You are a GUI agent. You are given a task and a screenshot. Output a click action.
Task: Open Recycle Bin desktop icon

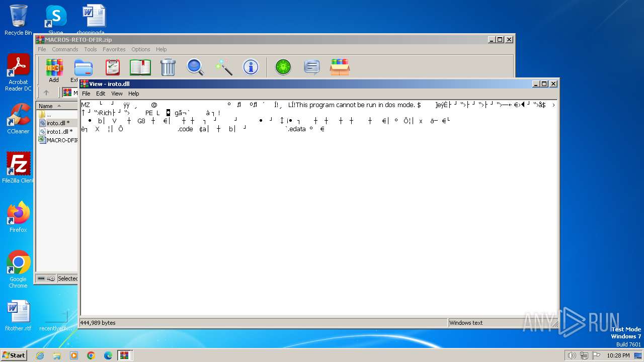[x=18, y=20]
